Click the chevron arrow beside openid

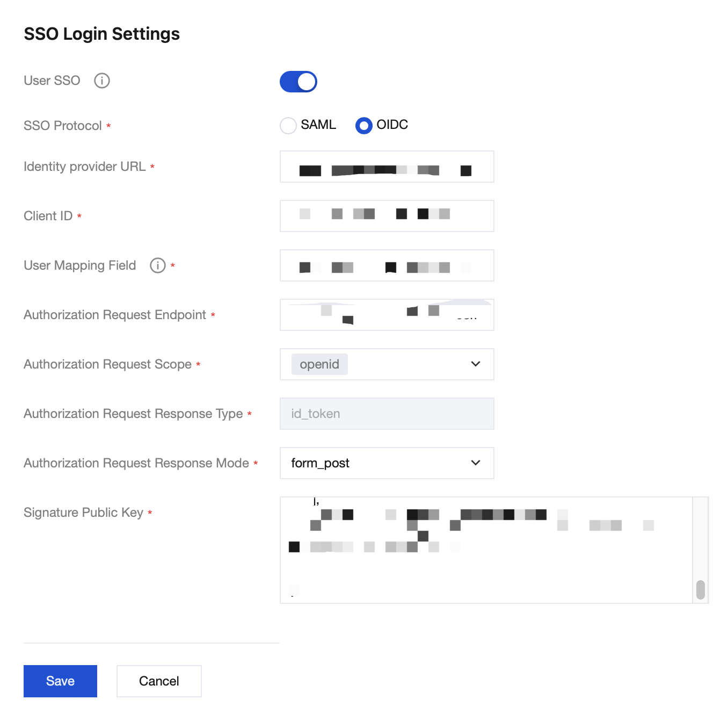pyautogui.click(x=475, y=364)
